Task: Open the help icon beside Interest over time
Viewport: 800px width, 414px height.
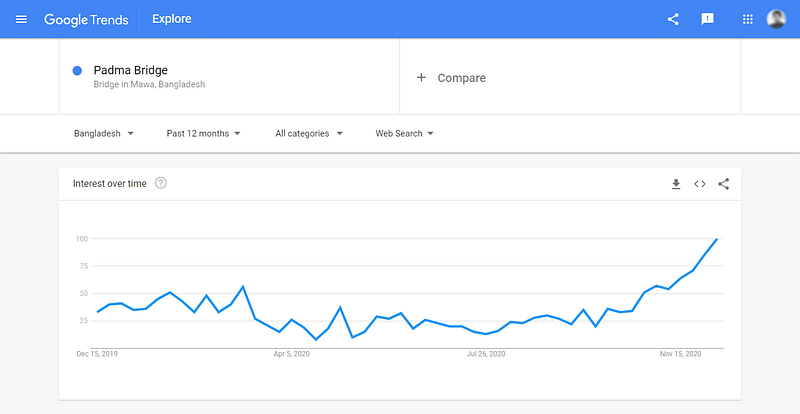Action: pos(161,183)
